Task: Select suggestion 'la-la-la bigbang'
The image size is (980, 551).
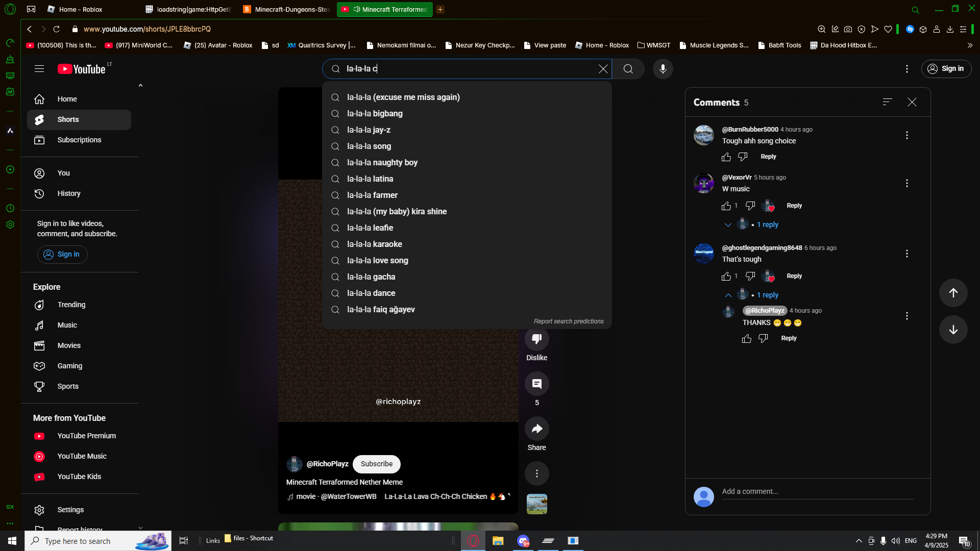Action: pyautogui.click(x=467, y=114)
